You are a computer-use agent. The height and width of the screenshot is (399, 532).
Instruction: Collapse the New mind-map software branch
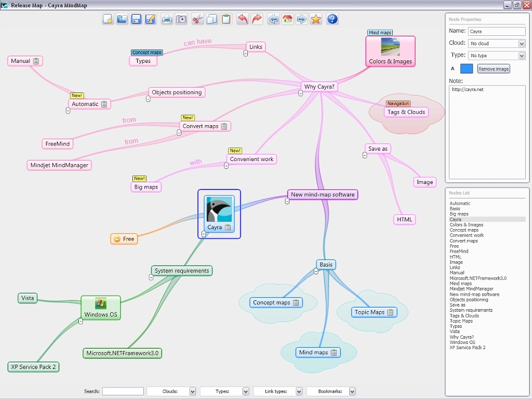tap(287, 201)
